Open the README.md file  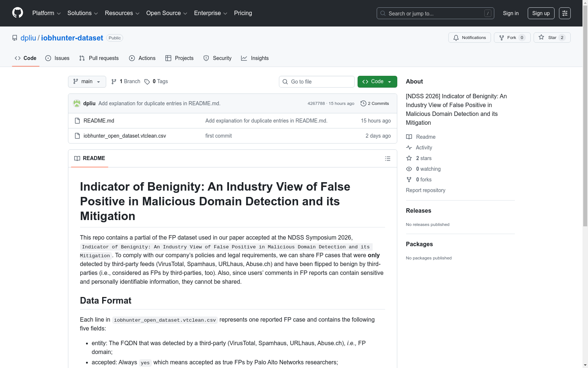(x=99, y=121)
